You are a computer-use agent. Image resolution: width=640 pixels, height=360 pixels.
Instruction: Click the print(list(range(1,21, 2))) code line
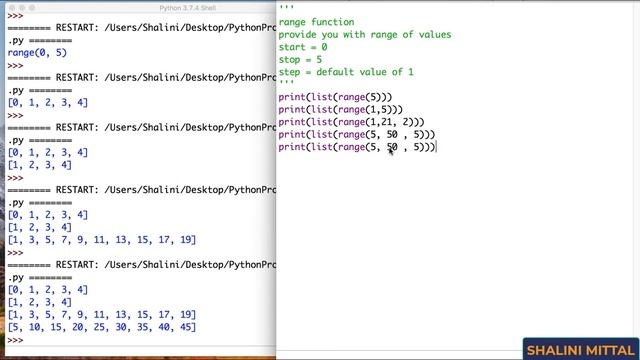(351, 122)
